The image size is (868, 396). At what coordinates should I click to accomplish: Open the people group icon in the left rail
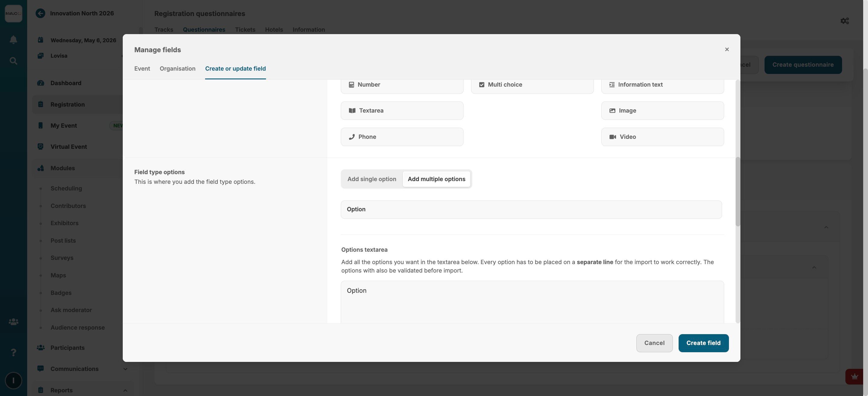coord(14,322)
